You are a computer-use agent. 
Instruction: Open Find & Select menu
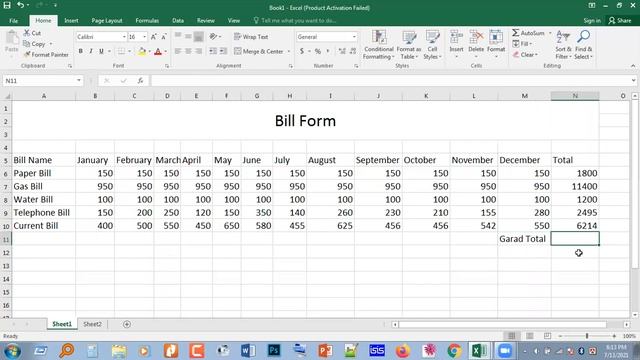(584, 45)
